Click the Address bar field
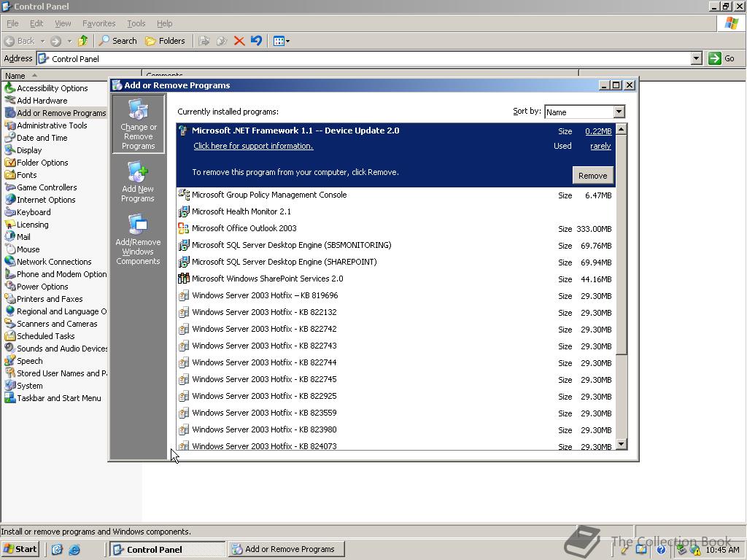Image resolution: width=747 pixels, height=560 pixels. point(363,58)
